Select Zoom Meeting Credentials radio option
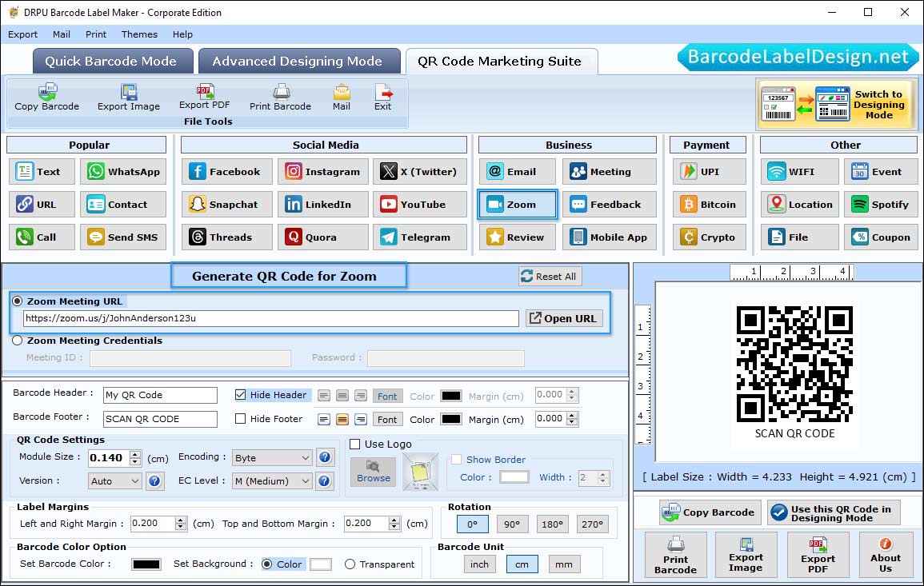Screen dimensions: 924x586 point(18,341)
